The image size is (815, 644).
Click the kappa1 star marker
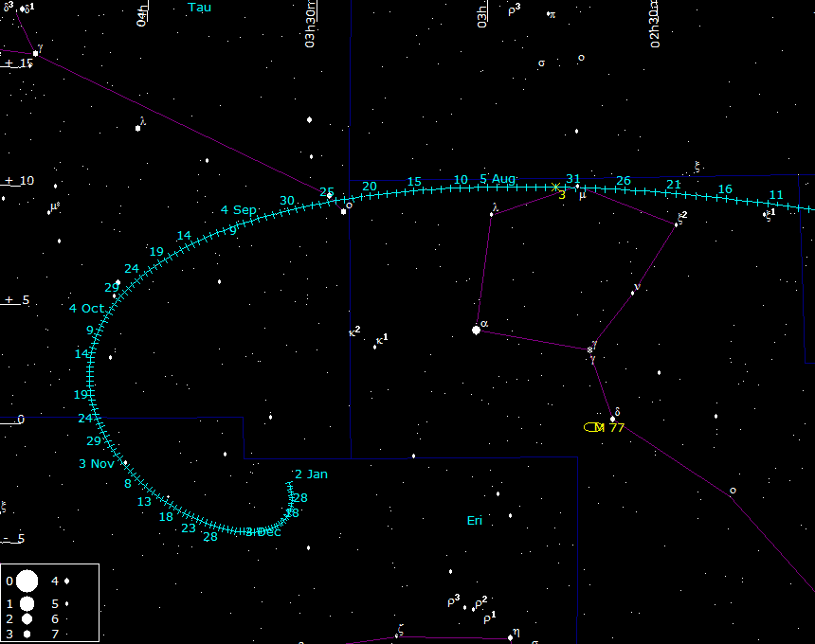coord(374,347)
